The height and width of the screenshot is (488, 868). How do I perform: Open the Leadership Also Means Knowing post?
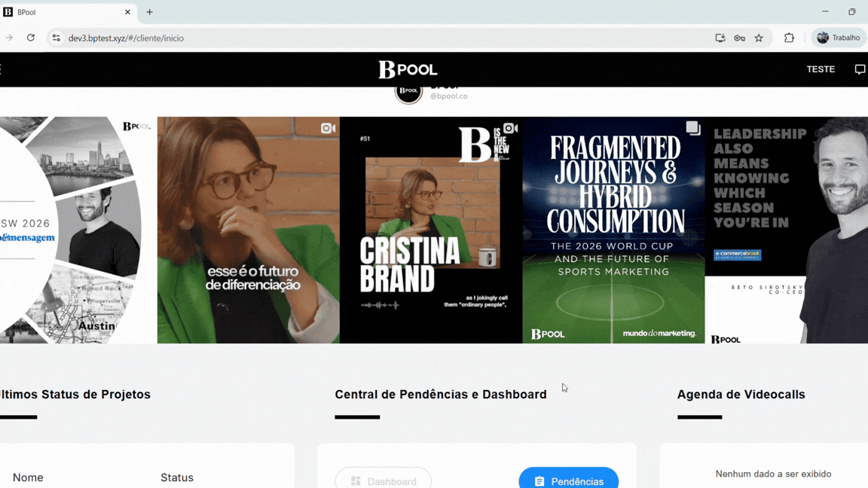click(x=786, y=230)
